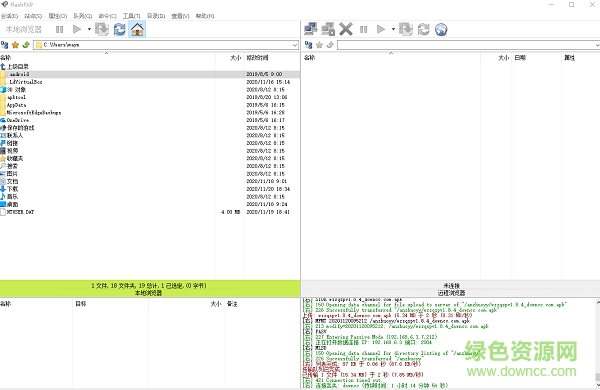The width and height of the screenshot is (600, 390).
Task: Click local pane green parent-folder arrow icon
Action: [x=26, y=45]
